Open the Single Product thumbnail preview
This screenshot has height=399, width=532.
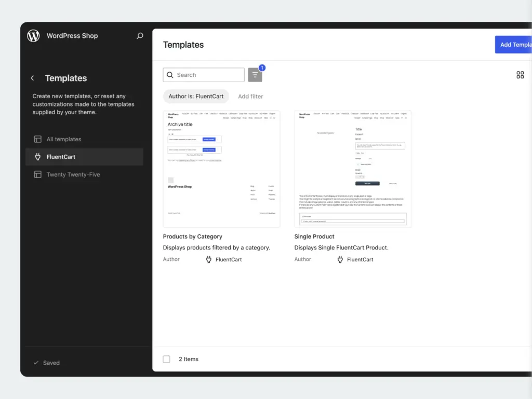[x=353, y=169]
